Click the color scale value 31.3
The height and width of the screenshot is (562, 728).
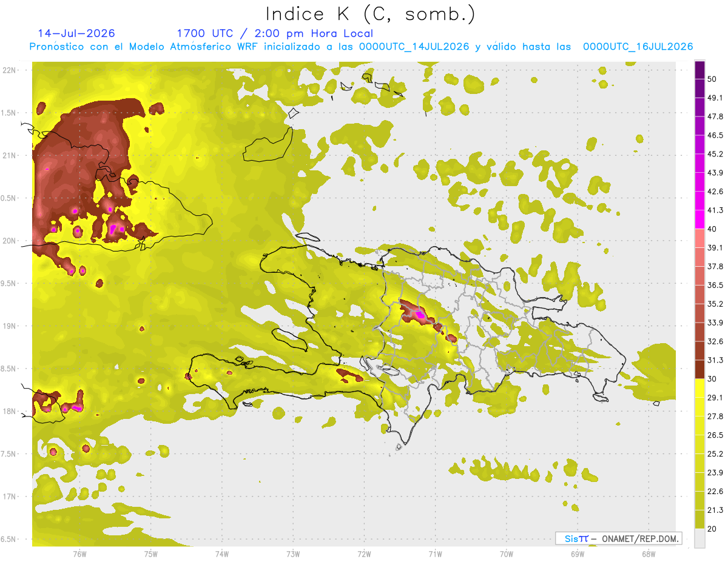pyautogui.click(x=715, y=360)
